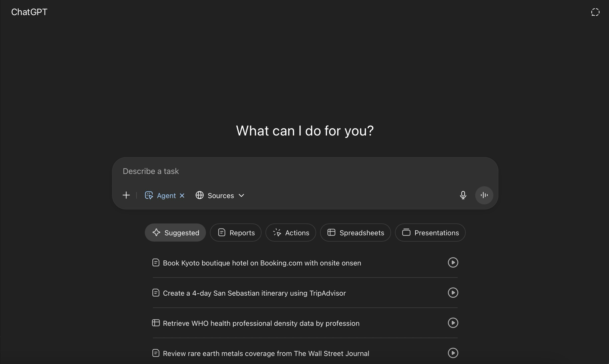
Task: Click the globe Sources icon
Action: click(200, 195)
